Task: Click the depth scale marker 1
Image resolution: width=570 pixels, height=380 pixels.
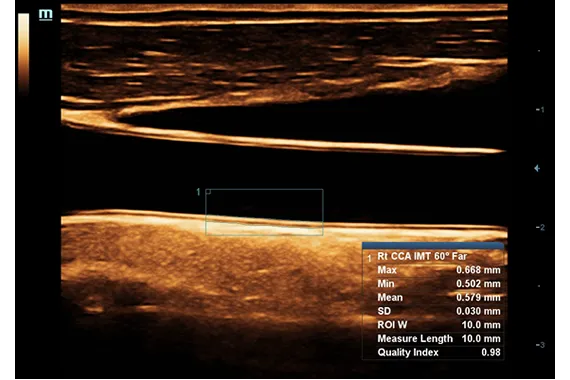Action: [540, 109]
